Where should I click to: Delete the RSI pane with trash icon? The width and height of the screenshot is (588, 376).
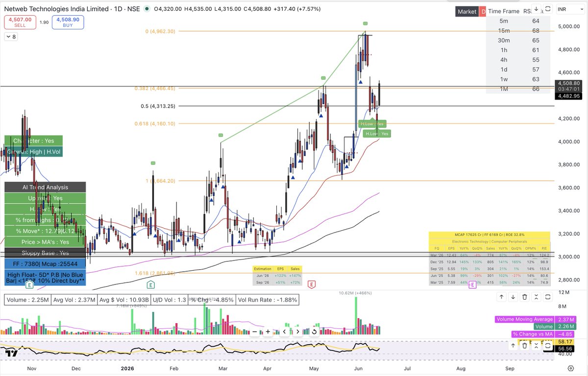pyautogui.click(x=524, y=346)
